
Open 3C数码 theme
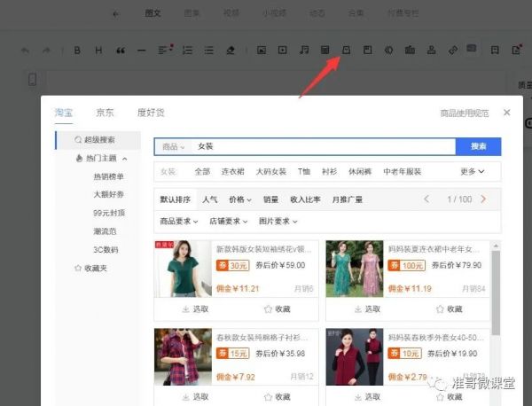tap(106, 250)
